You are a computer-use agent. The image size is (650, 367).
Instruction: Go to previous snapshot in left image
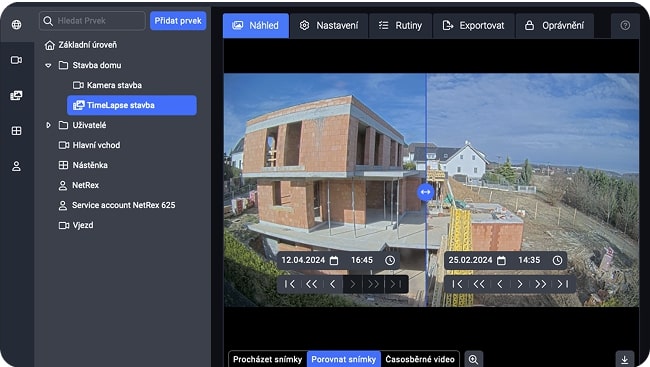point(332,284)
